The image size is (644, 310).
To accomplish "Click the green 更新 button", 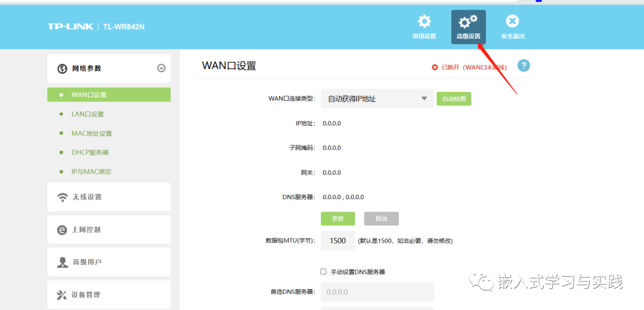I will click(338, 219).
